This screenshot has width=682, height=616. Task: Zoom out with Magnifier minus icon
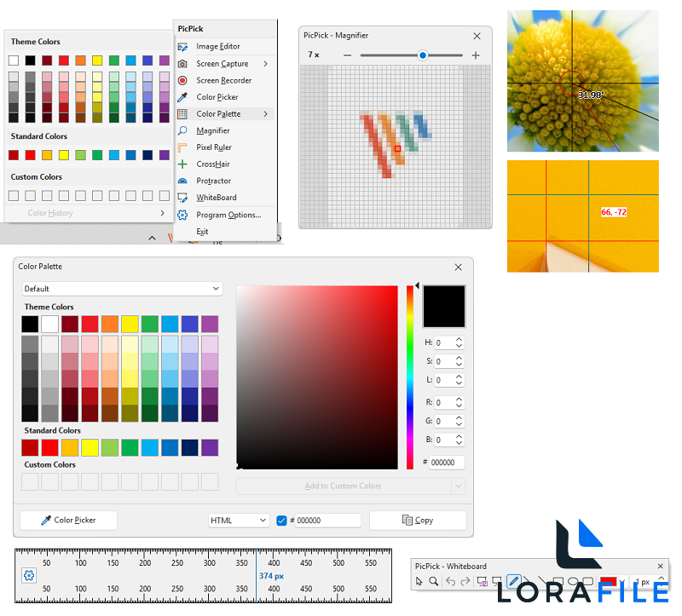coord(347,55)
